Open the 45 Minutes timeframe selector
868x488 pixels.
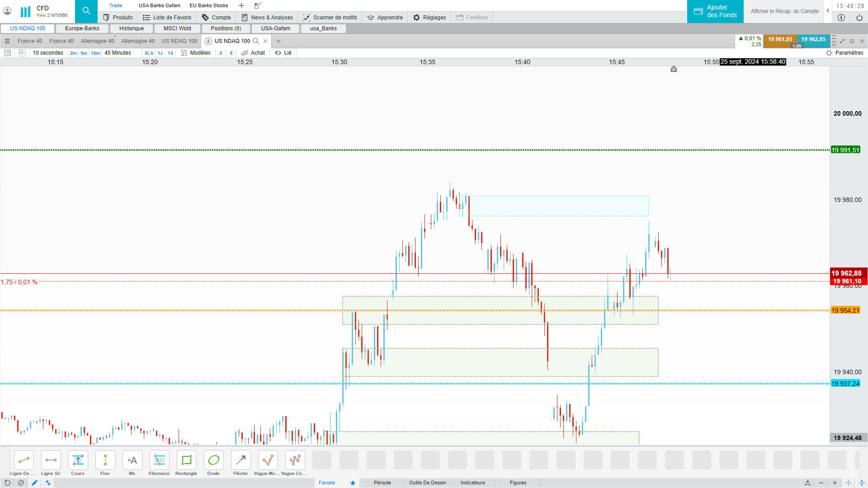coord(118,53)
